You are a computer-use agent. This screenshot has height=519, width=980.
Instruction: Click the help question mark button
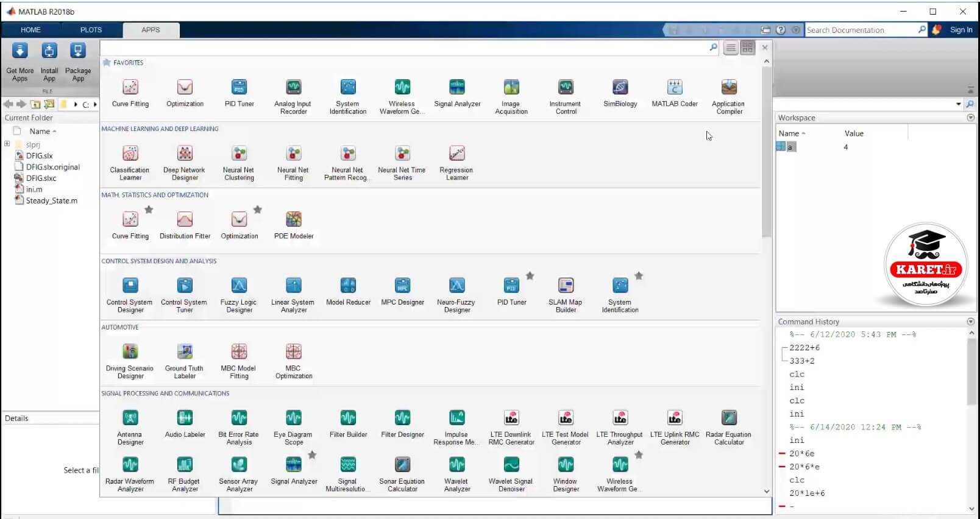[781, 30]
